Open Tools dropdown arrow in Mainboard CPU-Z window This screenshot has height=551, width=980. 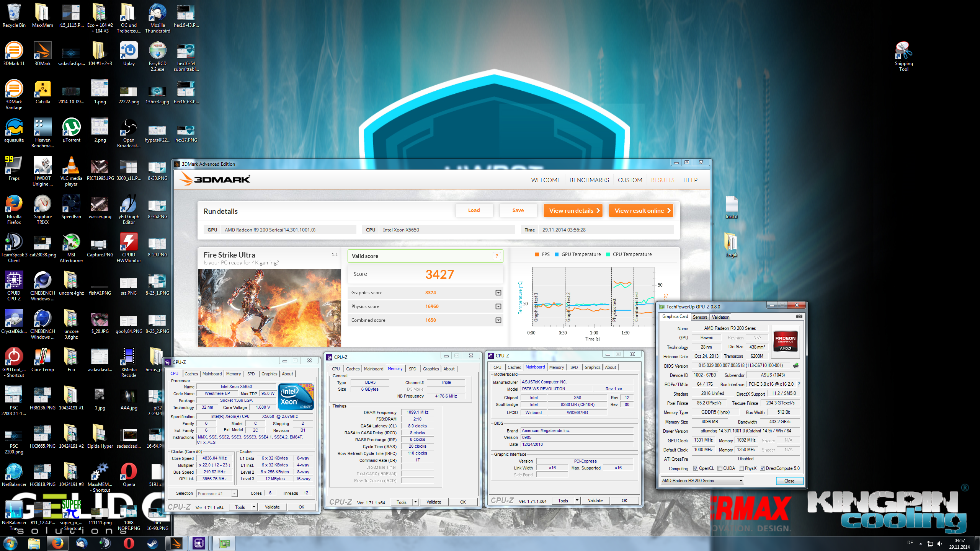[x=577, y=500]
